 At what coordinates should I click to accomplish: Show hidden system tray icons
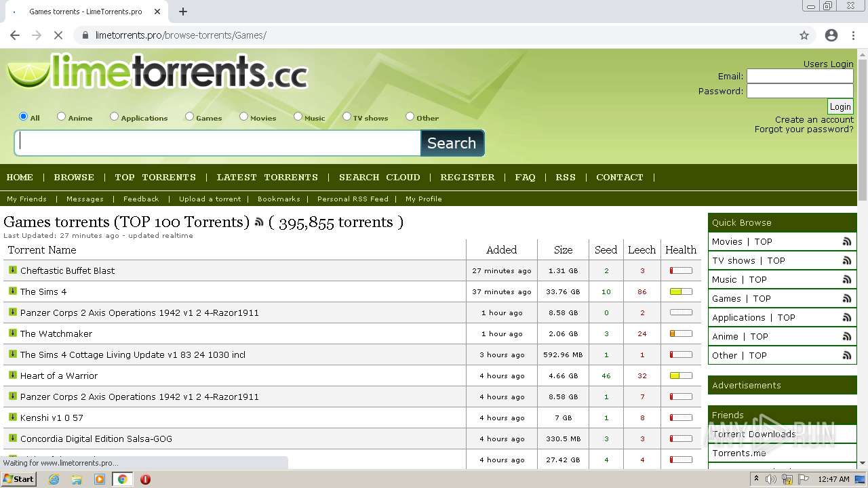pyautogui.click(x=756, y=479)
